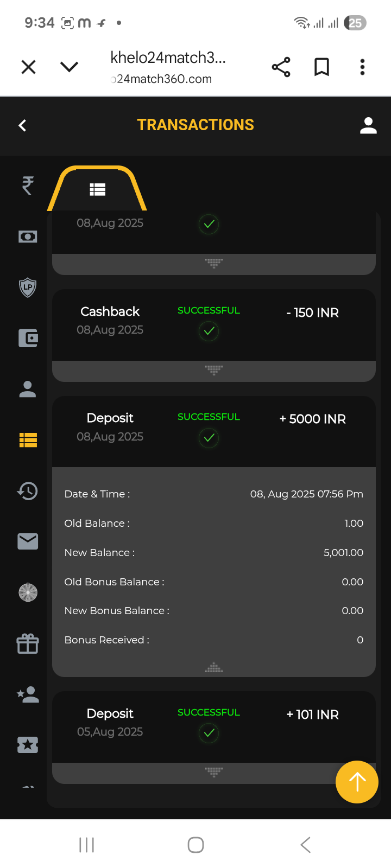The image size is (391, 868).
Task: Select the LP shield sidebar icon
Action: click(x=28, y=287)
